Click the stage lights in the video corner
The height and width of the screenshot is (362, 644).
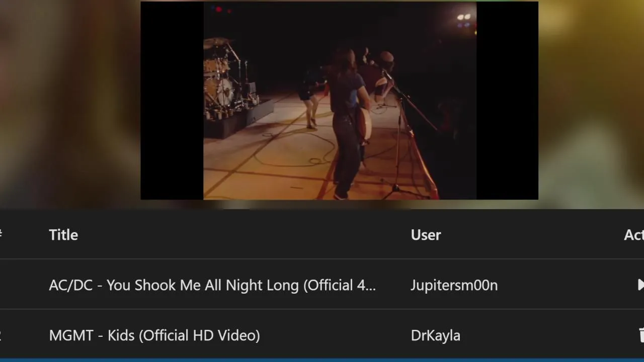tap(465, 20)
